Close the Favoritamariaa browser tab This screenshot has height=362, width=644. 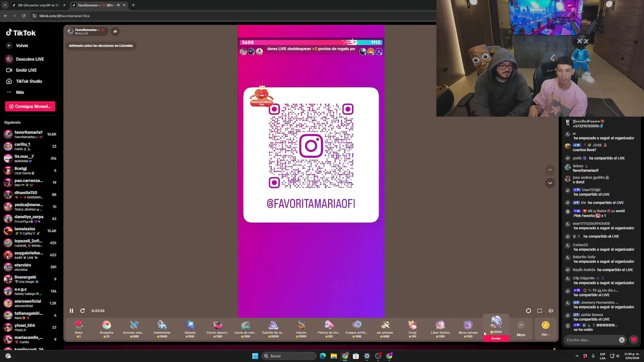point(124,5)
